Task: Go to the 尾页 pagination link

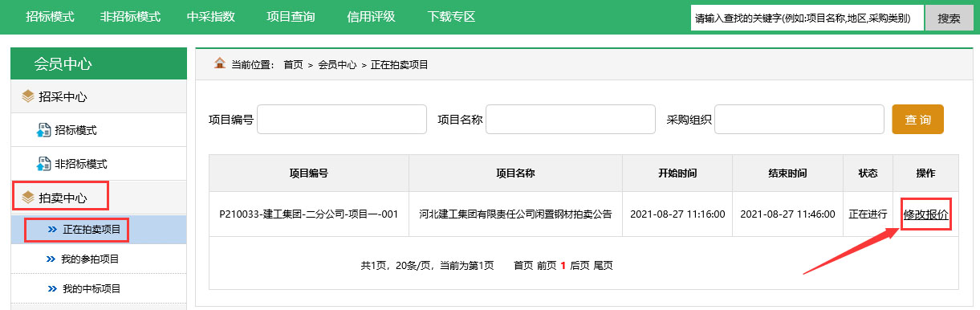Action: 603,265
